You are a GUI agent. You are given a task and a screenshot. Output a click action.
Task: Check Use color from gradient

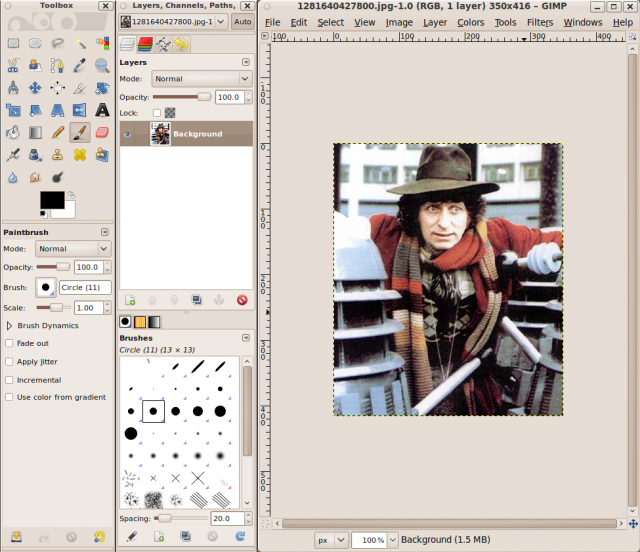tap(10, 397)
